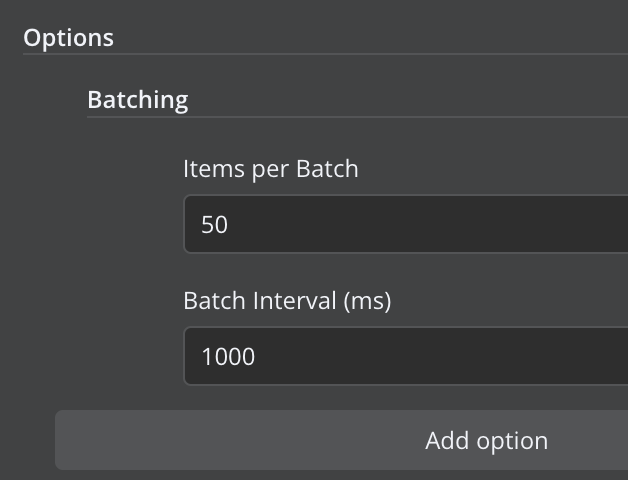Click the word "Batch" in Items per Batch
Screen dimensions: 628x480
pos(327,169)
